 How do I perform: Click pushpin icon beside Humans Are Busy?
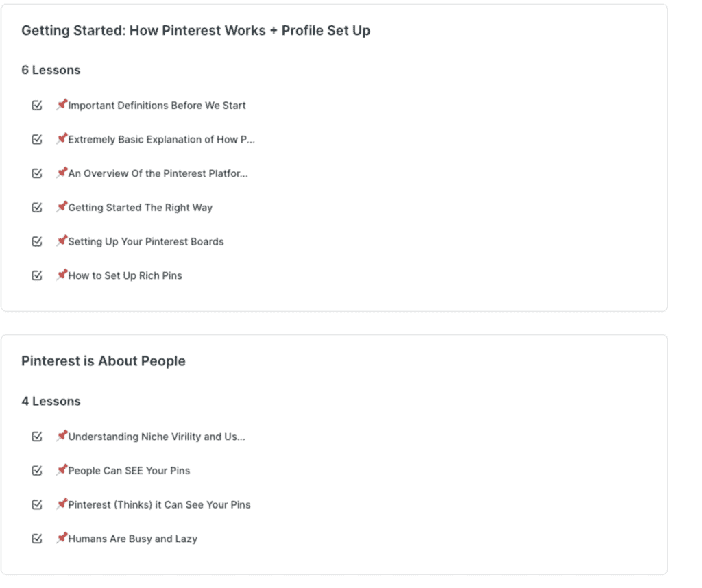coord(62,538)
